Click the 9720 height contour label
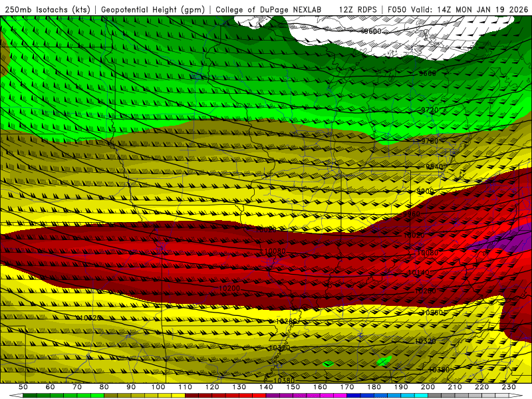 [430, 110]
